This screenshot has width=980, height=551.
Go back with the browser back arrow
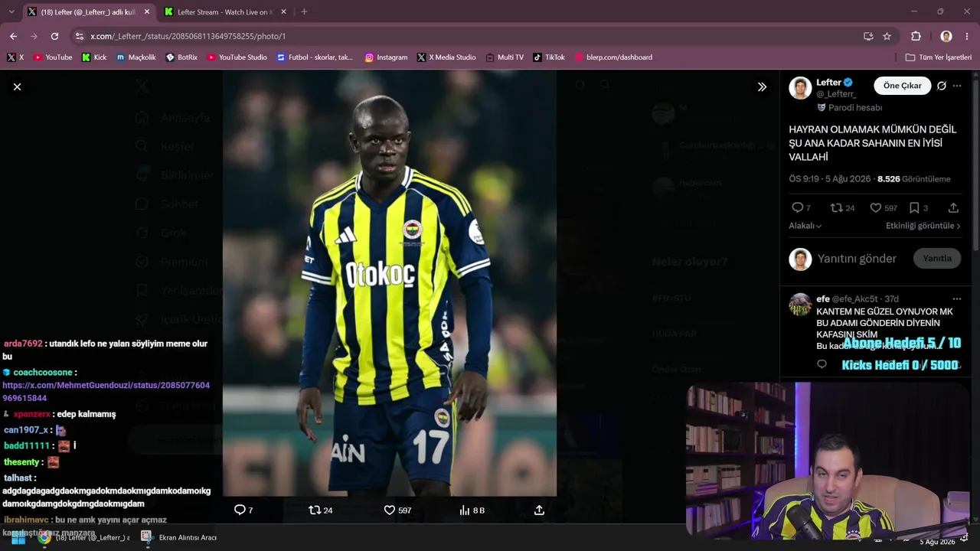tap(13, 36)
